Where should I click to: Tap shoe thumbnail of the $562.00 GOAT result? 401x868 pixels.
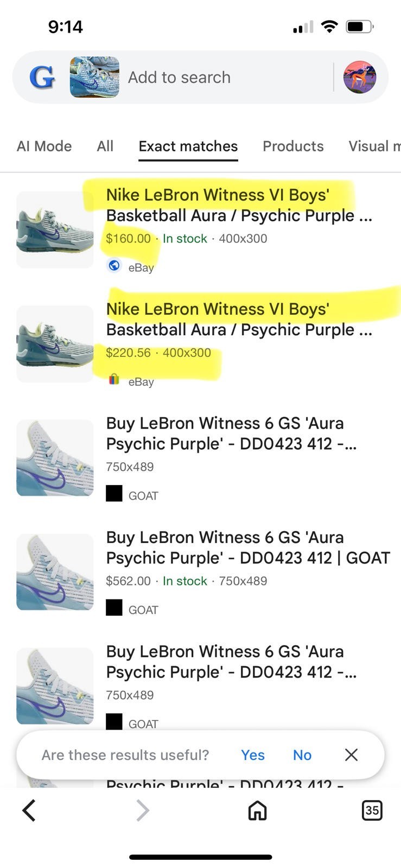pyautogui.click(x=55, y=572)
